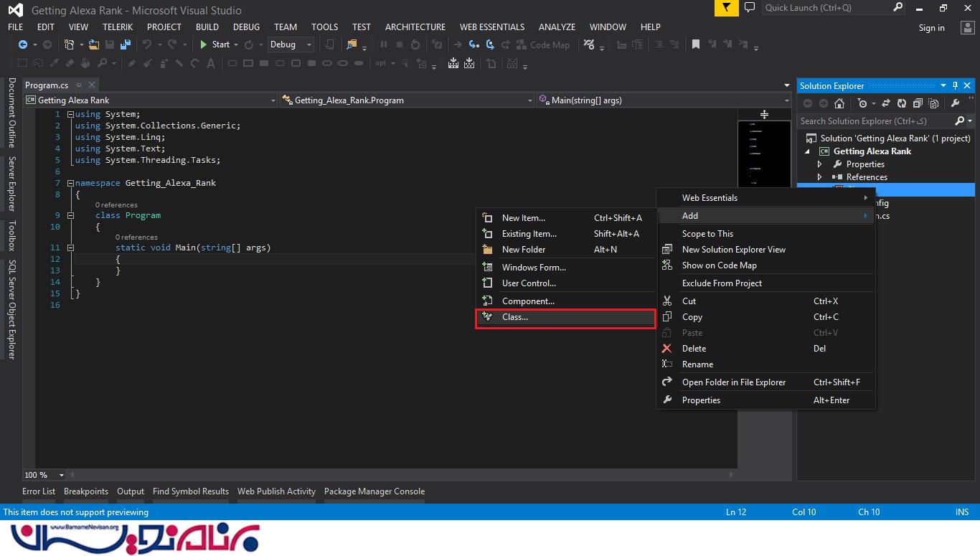This screenshot has width=980, height=556.
Task: Open the feedback speech bubble icon
Action: (x=750, y=8)
